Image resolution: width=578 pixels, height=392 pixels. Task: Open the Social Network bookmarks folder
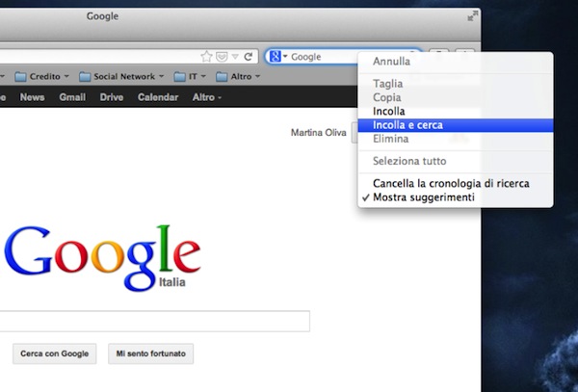click(x=121, y=77)
